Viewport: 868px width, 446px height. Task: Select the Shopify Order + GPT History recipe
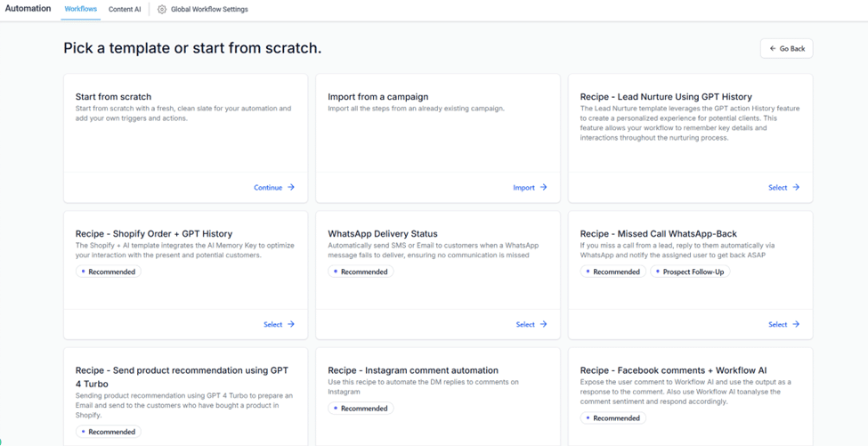(x=279, y=324)
